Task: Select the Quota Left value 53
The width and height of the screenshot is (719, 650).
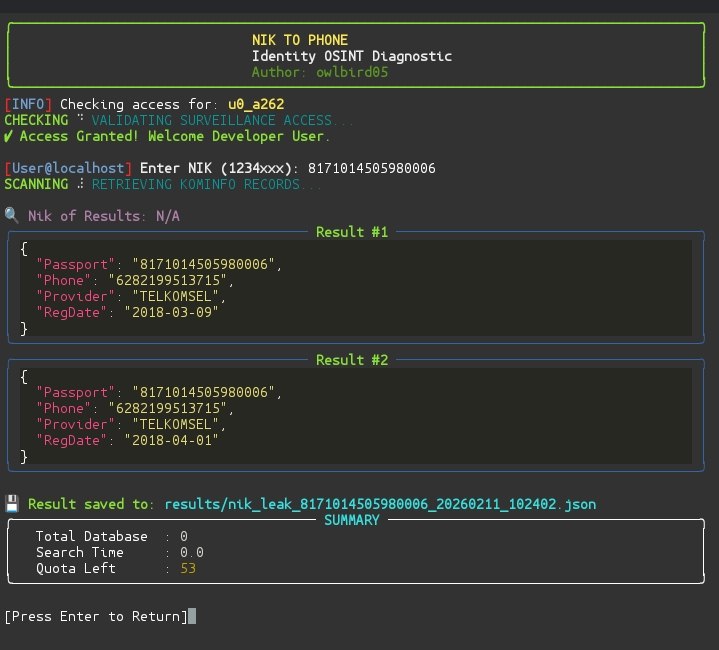Action: [188, 568]
